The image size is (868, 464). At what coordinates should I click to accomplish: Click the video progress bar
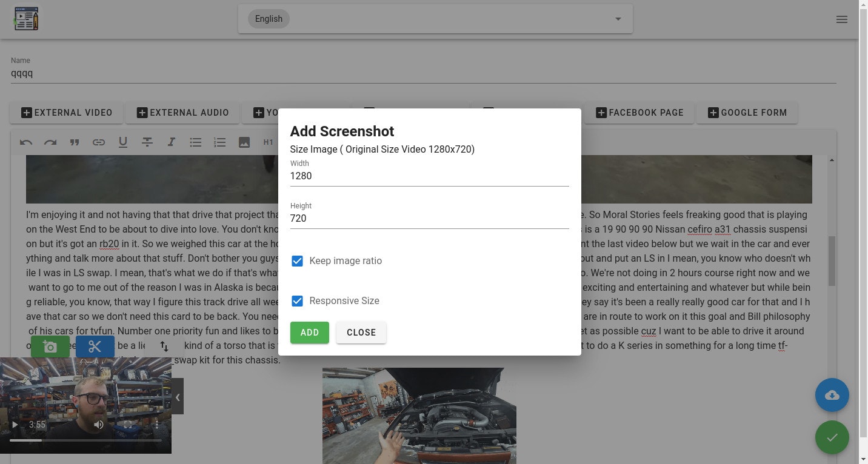[85, 440]
